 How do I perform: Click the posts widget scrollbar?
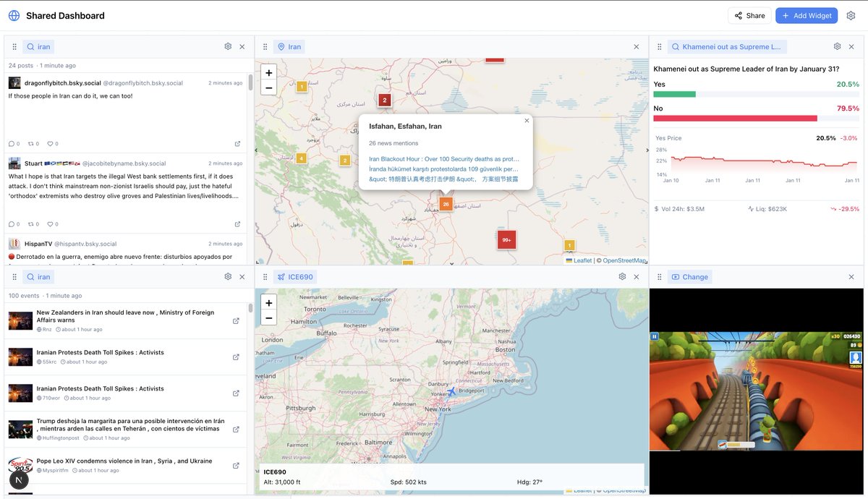tap(251, 81)
